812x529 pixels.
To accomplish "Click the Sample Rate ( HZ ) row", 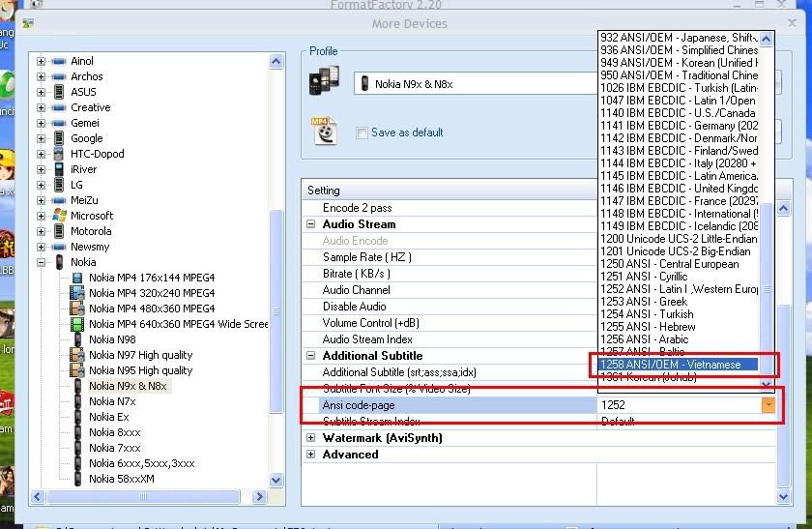I will tap(449, 257).
